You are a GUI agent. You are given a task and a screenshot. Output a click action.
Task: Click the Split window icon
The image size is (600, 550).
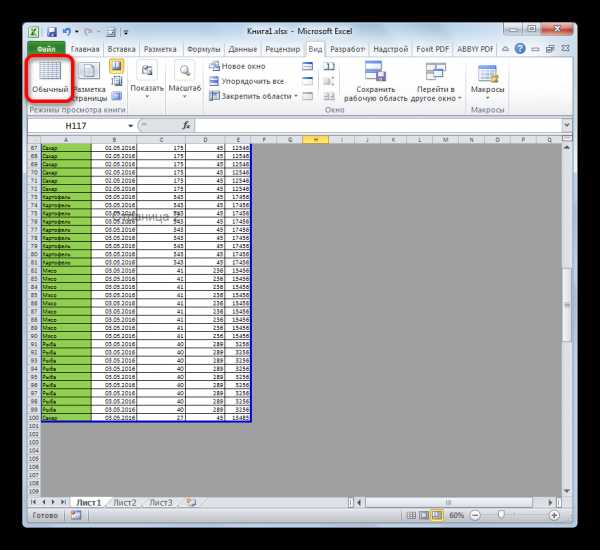pos(308,66)
